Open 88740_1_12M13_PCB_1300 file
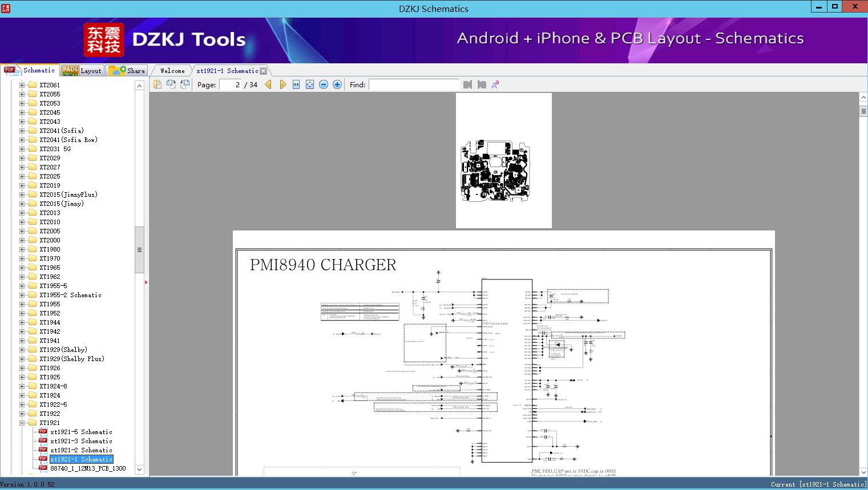Viewport: 868px width, 490px height. pyautogui.click(x=88, y=468)
